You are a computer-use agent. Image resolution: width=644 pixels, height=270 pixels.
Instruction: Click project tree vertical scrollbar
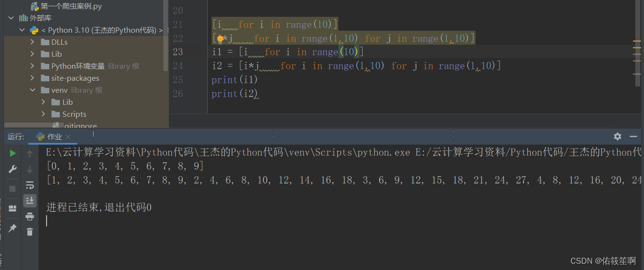point(166,36)
